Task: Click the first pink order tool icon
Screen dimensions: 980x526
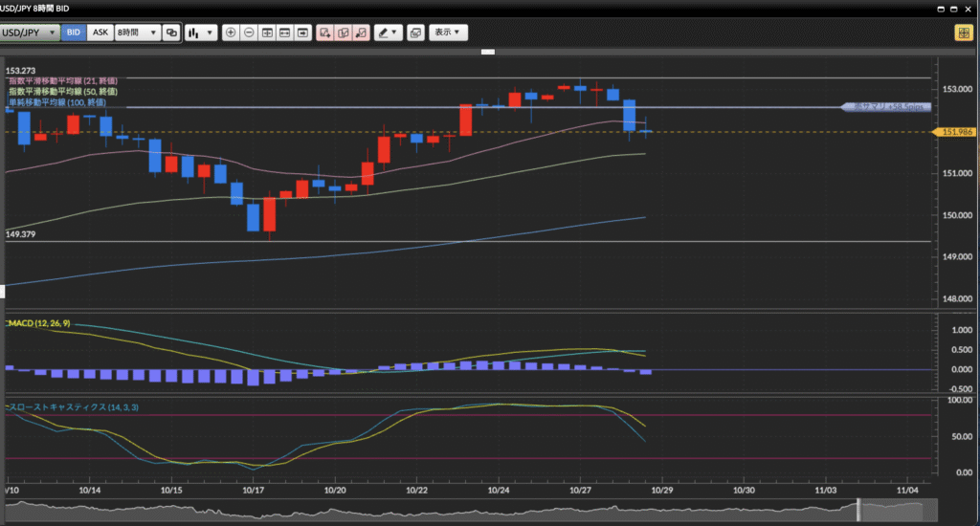Action: [325, 33]
